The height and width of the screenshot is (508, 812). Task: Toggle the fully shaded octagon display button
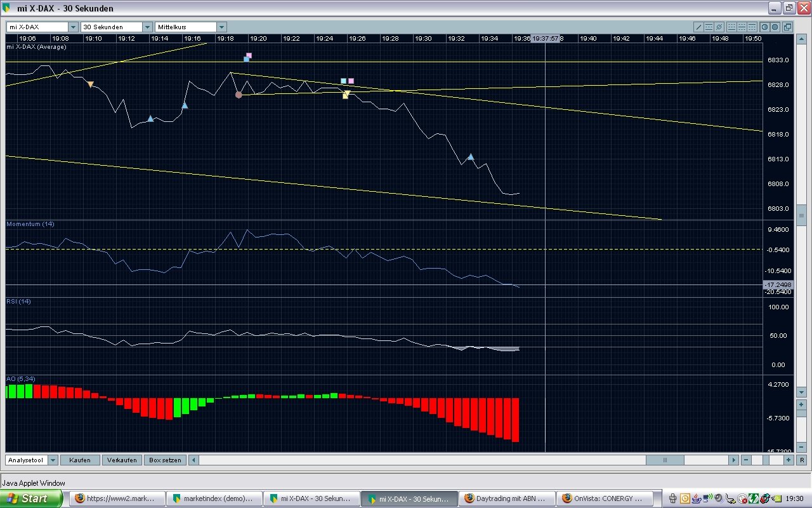click(x=775, y=27)
